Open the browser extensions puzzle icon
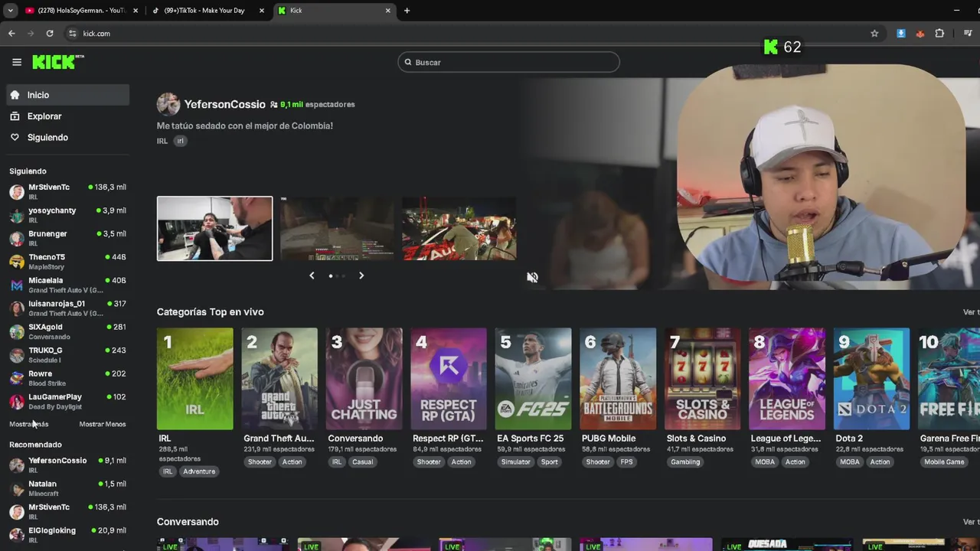Image resolution: width=980 pixels, height=551 pixels. pyautogui.click(x=939, y=33)
